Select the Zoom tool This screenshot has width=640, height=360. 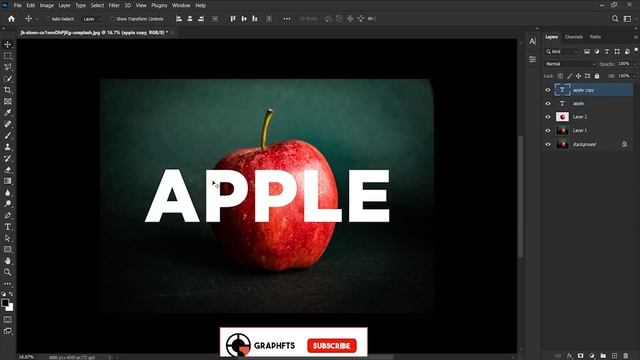(7, 272)
